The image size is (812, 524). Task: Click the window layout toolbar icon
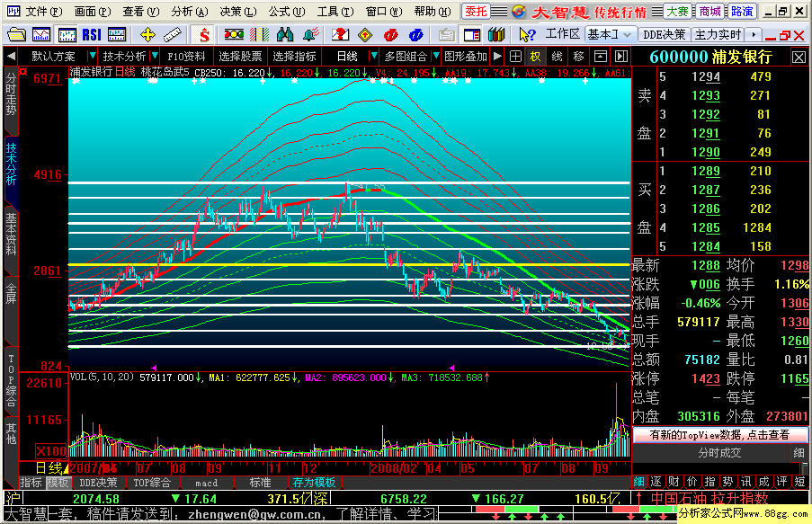coord(471,35)
